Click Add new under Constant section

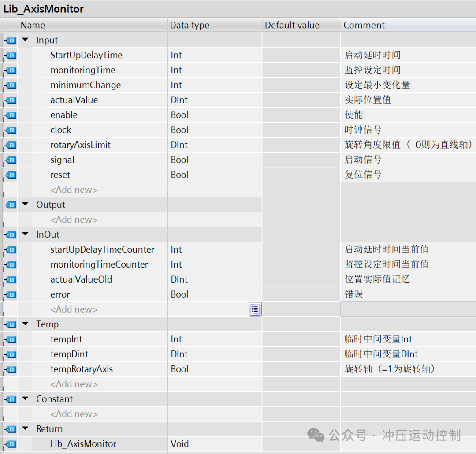[74, 414]
